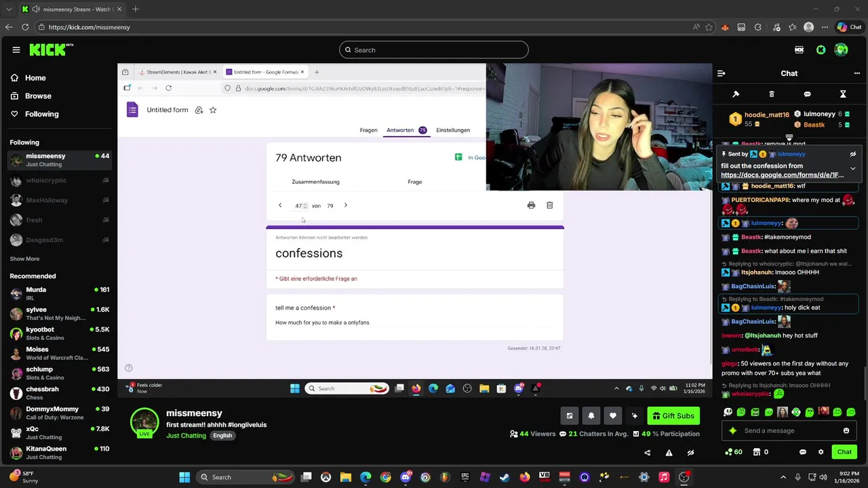Screen dimensions: 868x488
Task: Click the Just Chatting category link
Action: pyautogui.click(x=186, y=435)
